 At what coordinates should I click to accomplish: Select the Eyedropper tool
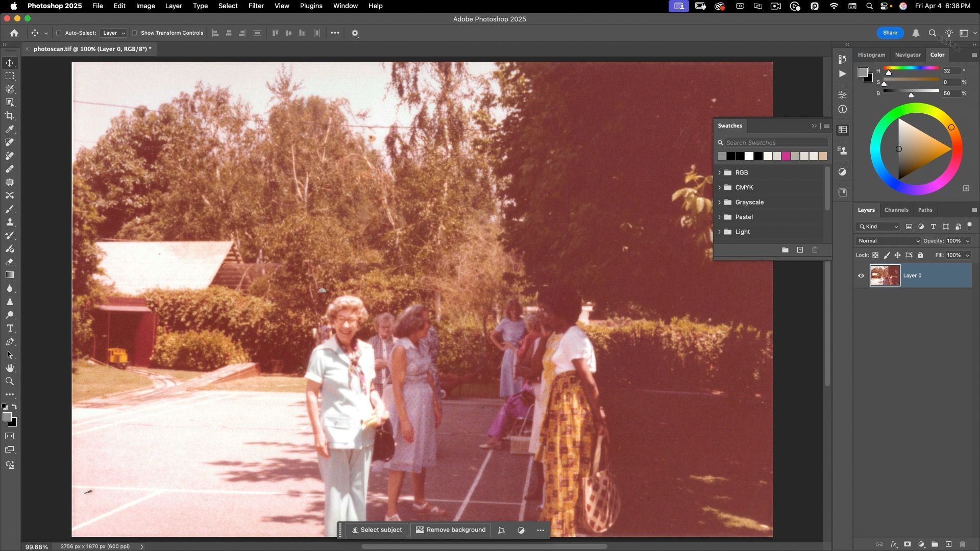pyautogui.click(x=10, y=130)
